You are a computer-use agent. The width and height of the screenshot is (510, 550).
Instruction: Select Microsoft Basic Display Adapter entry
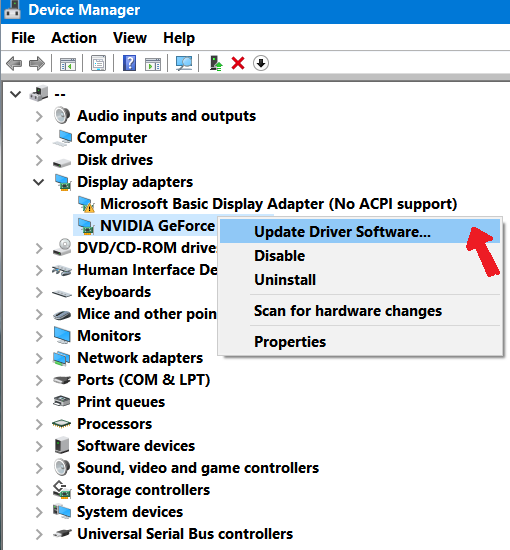[279, 204]
